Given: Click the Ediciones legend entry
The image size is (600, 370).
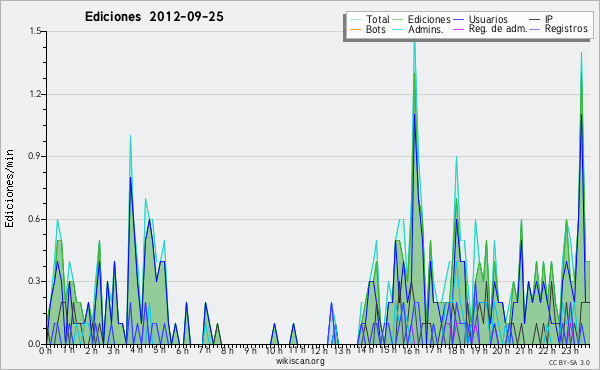Looking at the screenshot, I should [x=421, y=19].
